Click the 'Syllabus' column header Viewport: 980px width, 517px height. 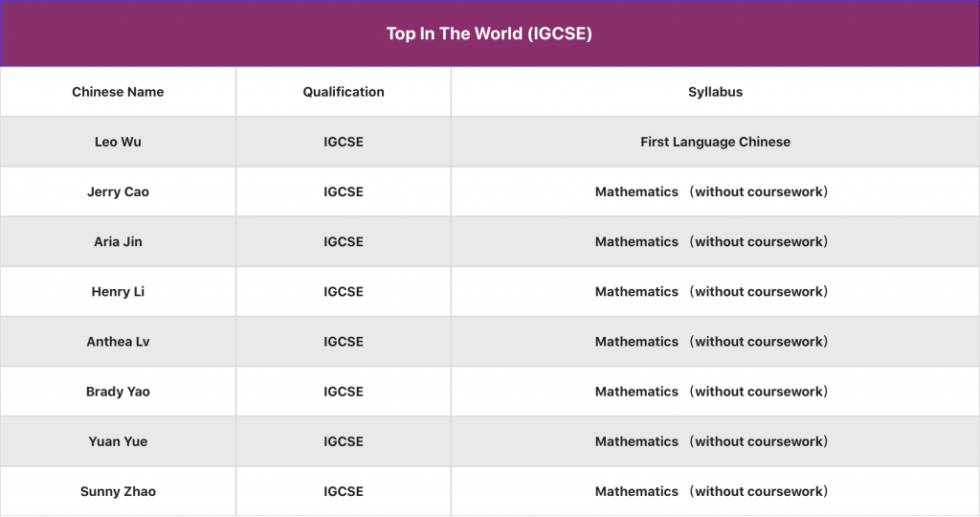click(x=715, y=92)
